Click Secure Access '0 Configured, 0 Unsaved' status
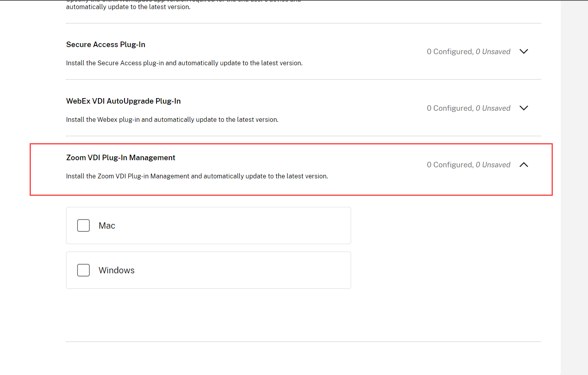 (x=469, y=51)
